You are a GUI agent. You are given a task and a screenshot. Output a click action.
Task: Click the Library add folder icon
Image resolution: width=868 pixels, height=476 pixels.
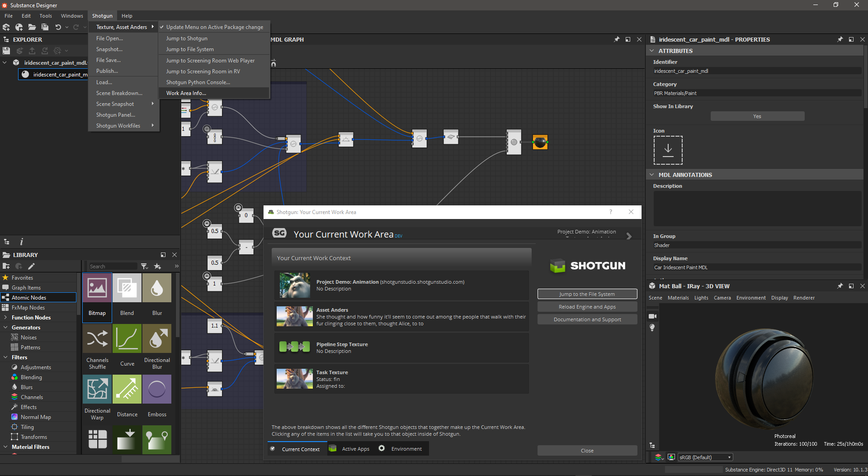pyautogui.click(x=6, y=266)
